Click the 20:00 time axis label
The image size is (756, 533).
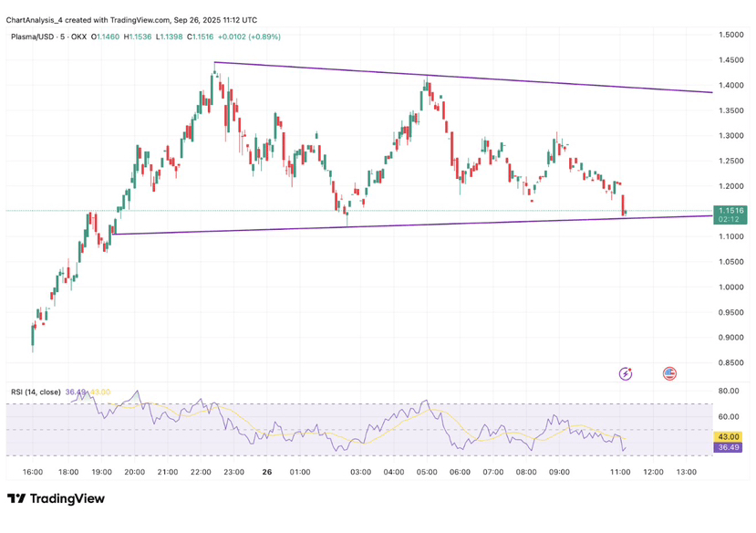[x=135, y=472]
